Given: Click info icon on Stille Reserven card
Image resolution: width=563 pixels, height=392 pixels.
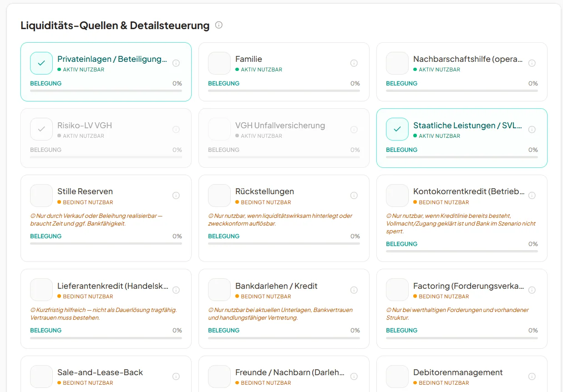Looking at the screenshot, I should click(176, 196).
